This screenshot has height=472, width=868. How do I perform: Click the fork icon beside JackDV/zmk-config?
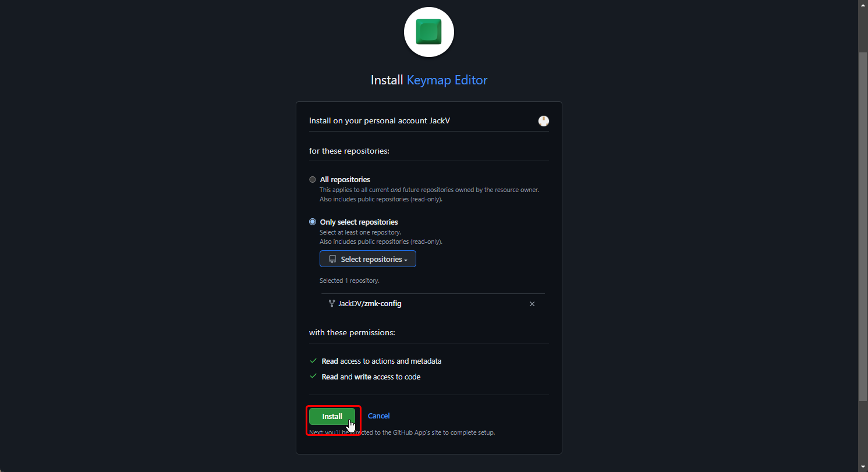tap(332, 303)
